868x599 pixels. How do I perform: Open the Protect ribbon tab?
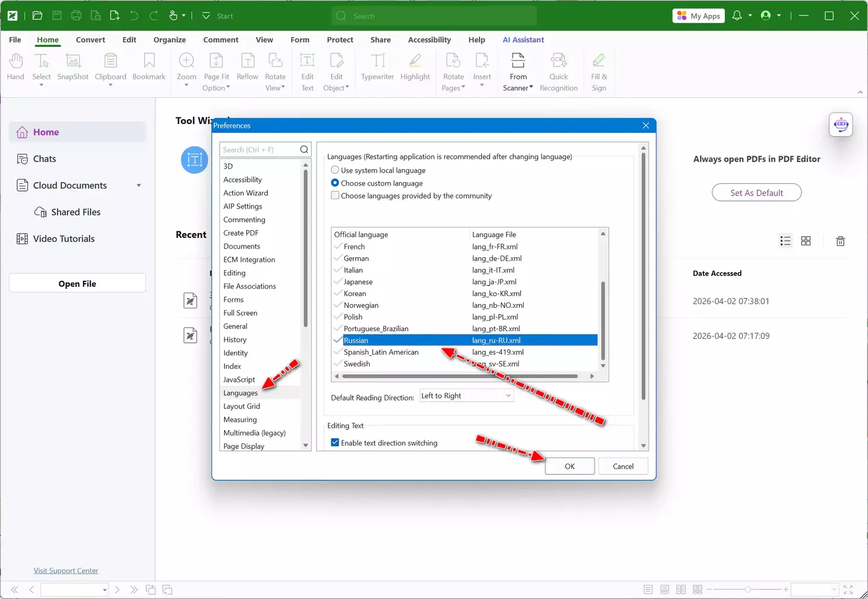pyautogui.click(x=340, y=40)
